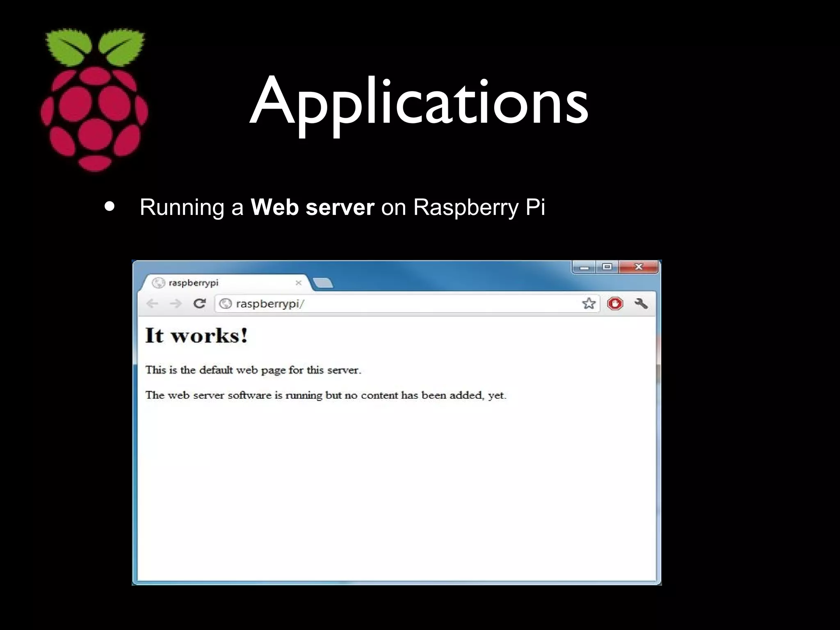
Task: Open a new browser tab
Action: click(323, 283)
